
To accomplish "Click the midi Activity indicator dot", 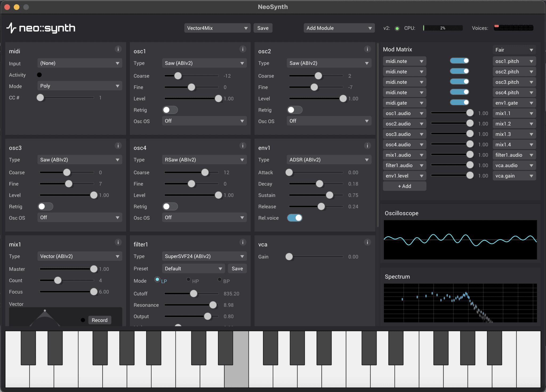I will pos(39,75).
